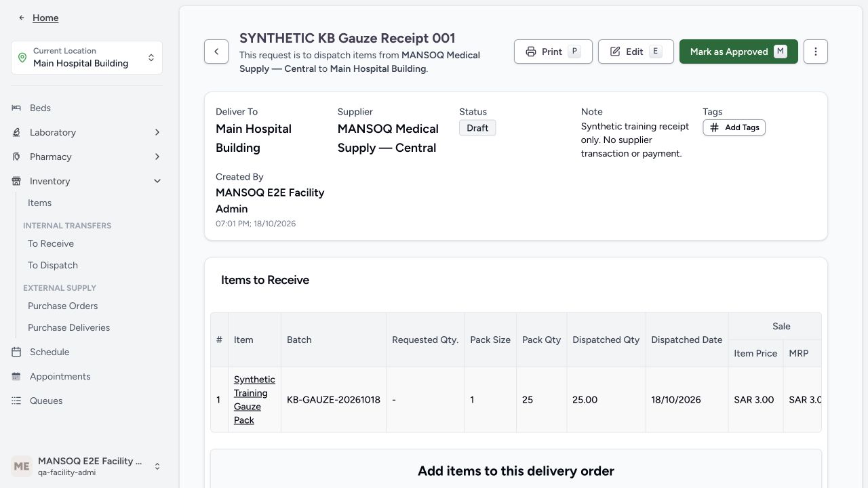Click Mark as Approved
868x488 pixels.
coord(738,52)
